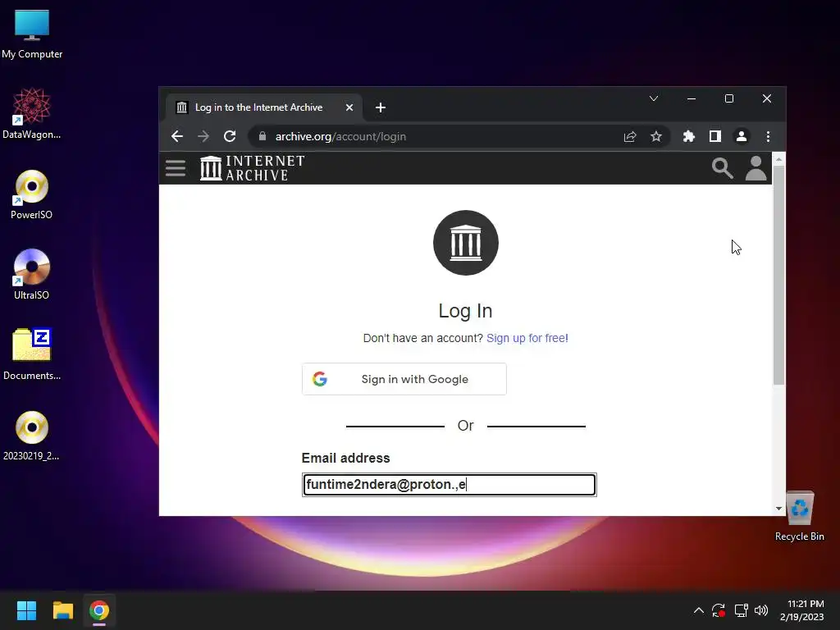Select PowerISO desktop shortcut
The height and width of the screenshot is (630, 840).
[x=32, y=194]
